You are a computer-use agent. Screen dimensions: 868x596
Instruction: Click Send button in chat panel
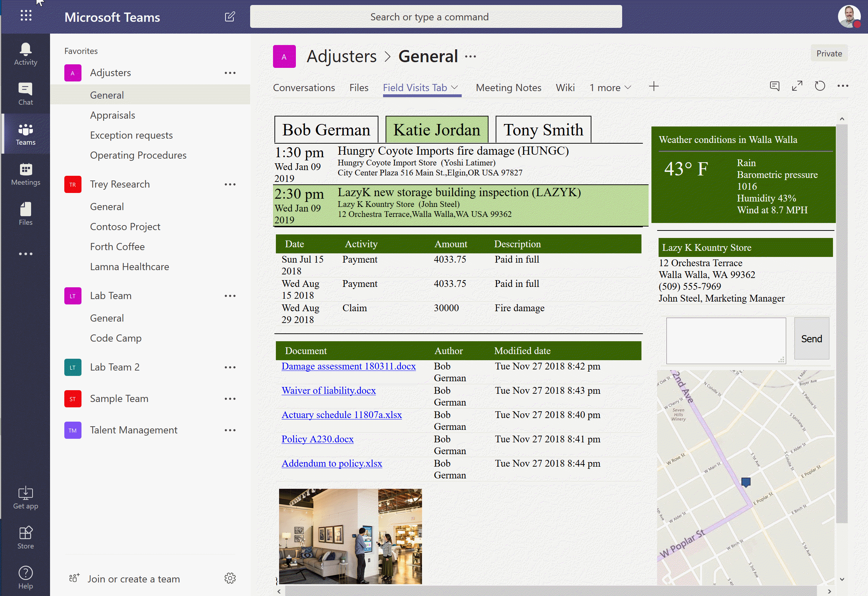[x=810, y=338]
